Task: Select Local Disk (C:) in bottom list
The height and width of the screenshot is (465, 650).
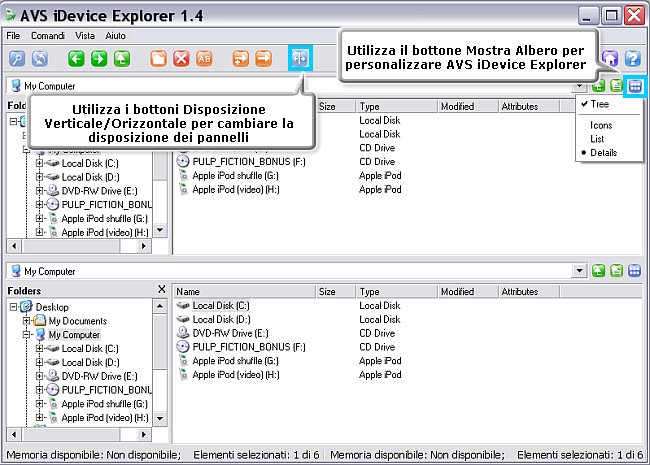Action: (x=221, y=306)
